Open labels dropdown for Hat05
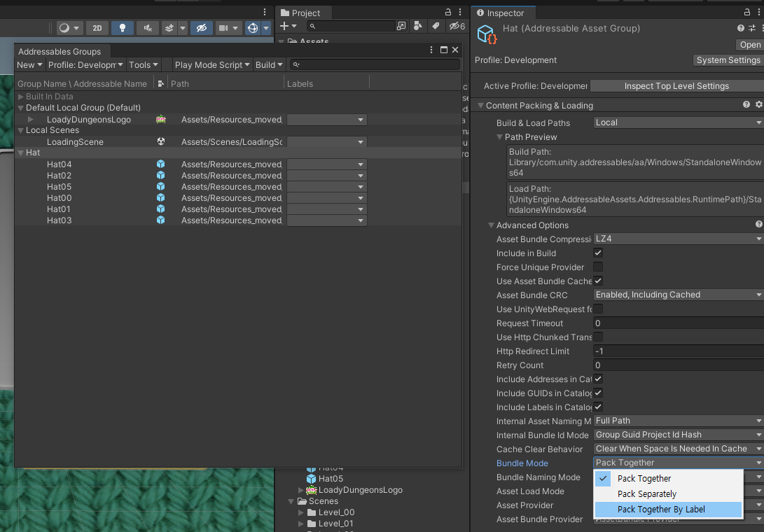 pos(326,187)
